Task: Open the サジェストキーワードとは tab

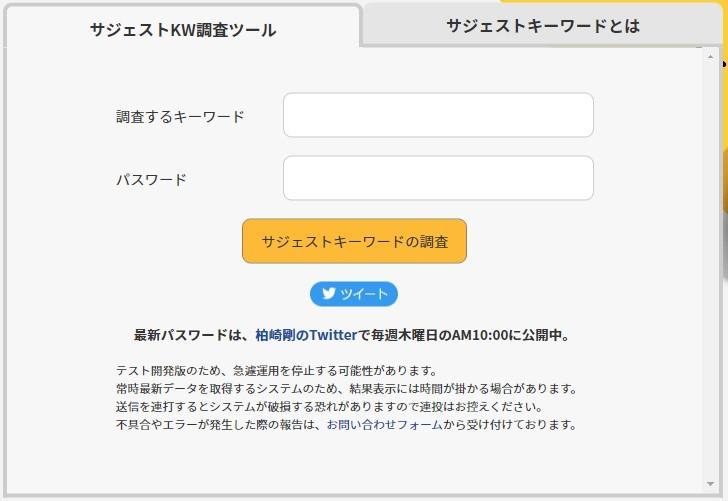Action: pos(542,26)
